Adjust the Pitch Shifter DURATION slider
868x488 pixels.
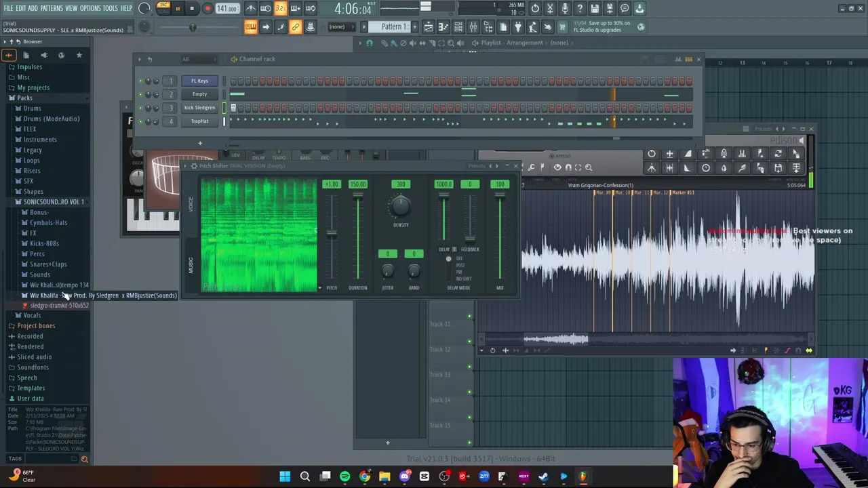tap(358, 237)
